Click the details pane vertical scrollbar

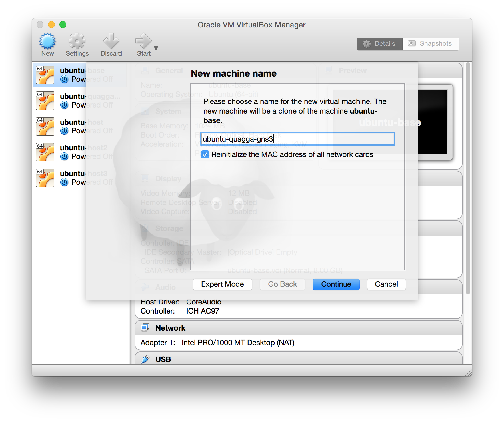[468, 177]
